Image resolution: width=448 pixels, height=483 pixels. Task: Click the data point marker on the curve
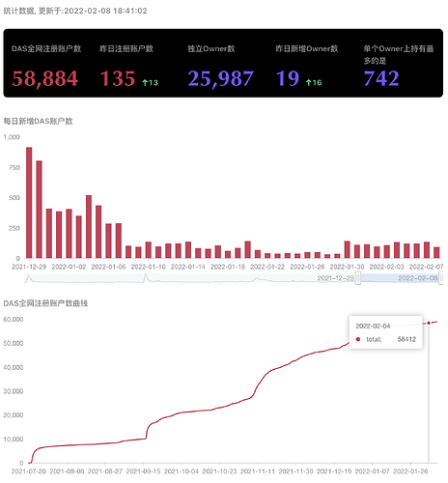coord(429,323)
